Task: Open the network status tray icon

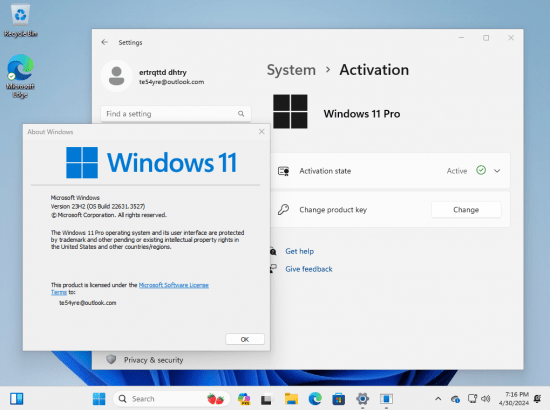Action: click(x=472, y=398)
